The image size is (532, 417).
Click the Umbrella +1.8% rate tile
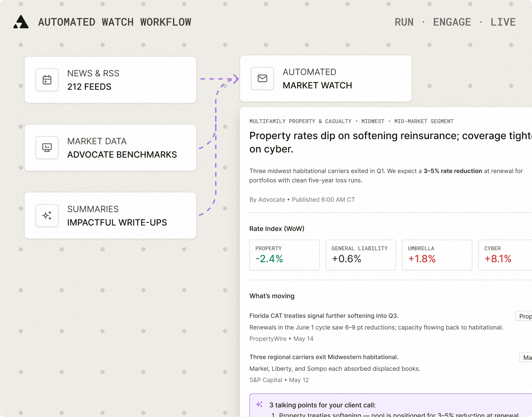(437, 255)
